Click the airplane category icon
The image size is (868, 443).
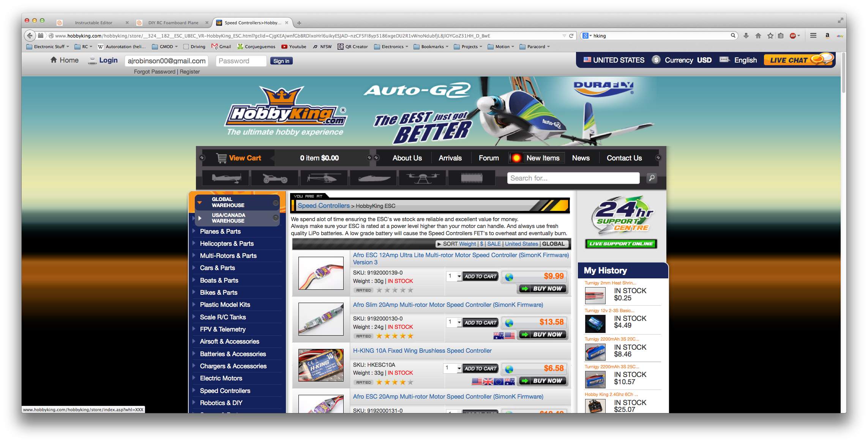pos(226,178)
